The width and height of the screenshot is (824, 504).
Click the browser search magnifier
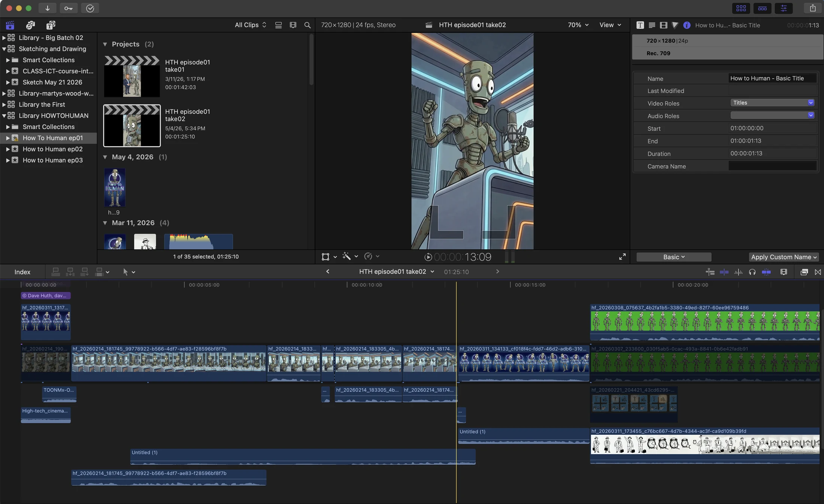(308, 25)
